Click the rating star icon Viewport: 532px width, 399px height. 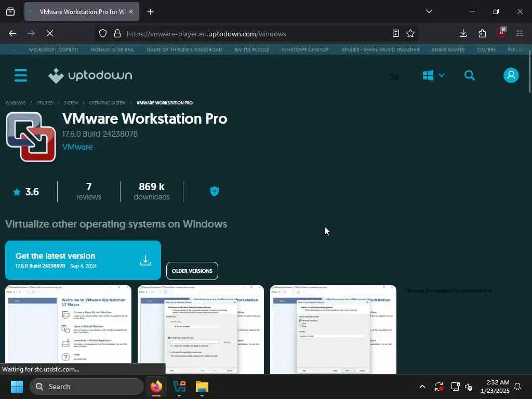[x=17, y=192]
